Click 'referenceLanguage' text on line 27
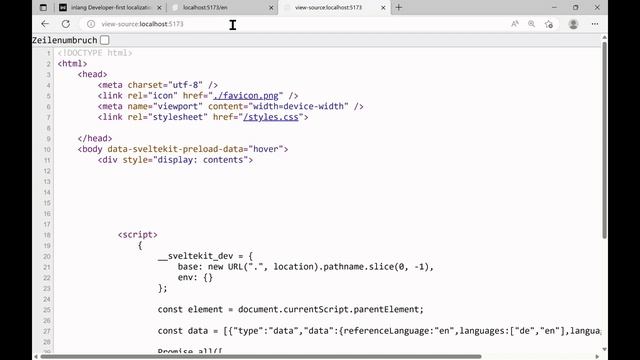 [387, 331]
